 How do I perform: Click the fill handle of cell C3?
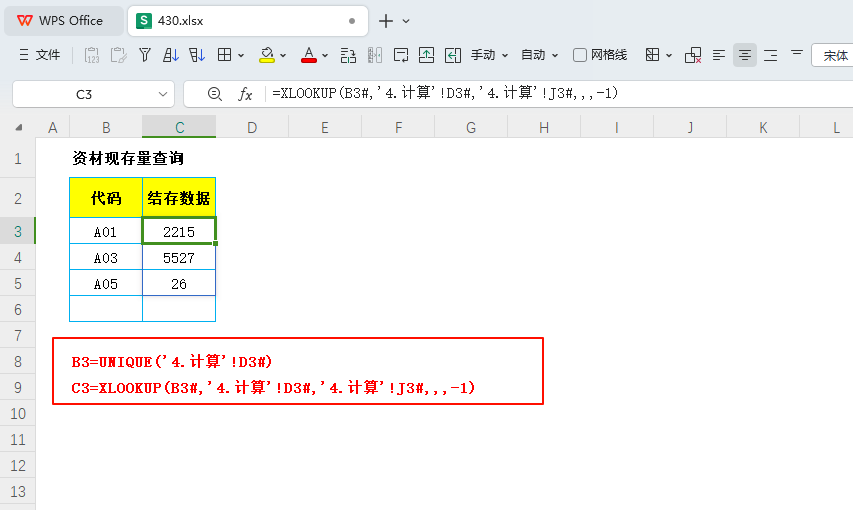click(215, 243)
